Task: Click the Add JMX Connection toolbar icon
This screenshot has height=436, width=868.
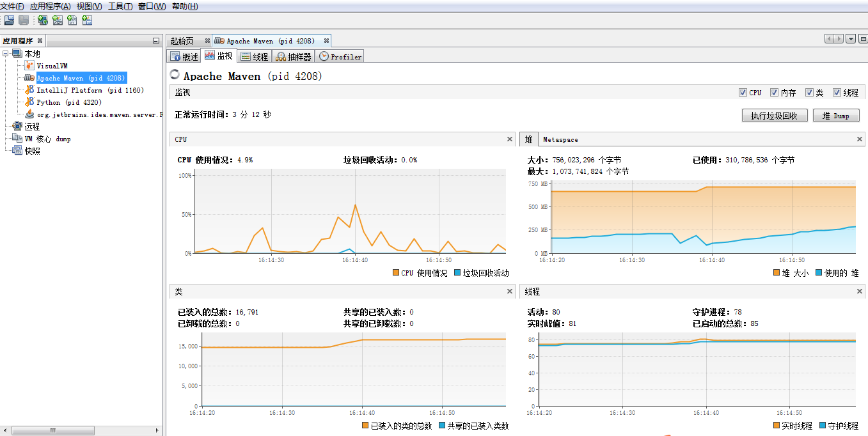Action: (58, 20)
